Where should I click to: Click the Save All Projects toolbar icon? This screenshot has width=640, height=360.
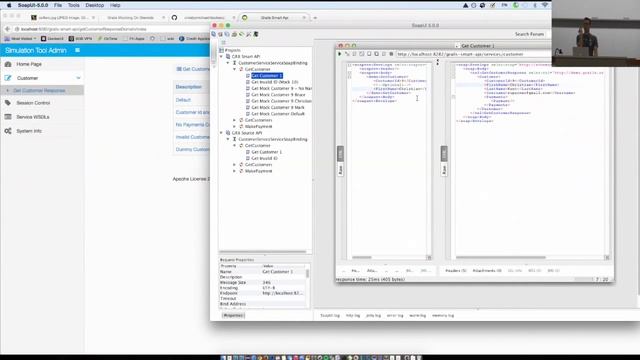pos(227,34)
